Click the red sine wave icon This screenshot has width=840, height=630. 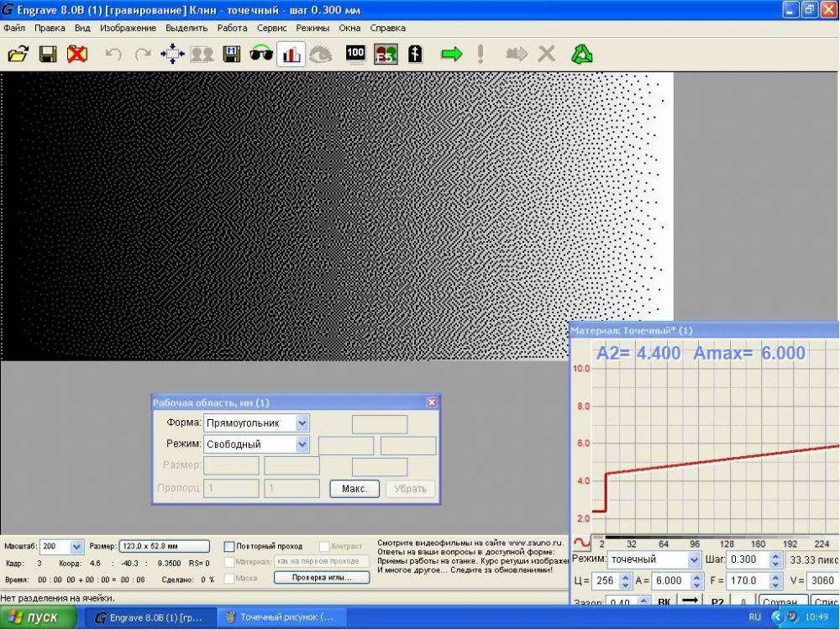(581, 543)
